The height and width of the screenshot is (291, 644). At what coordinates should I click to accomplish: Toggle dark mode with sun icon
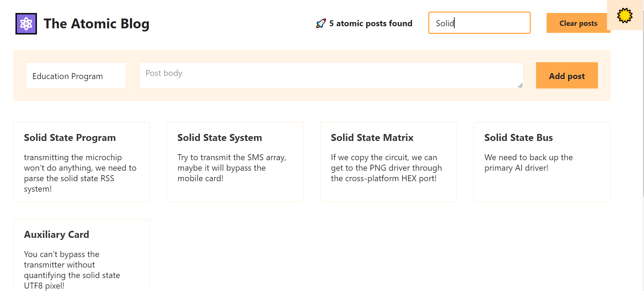(x=624, y=15)
